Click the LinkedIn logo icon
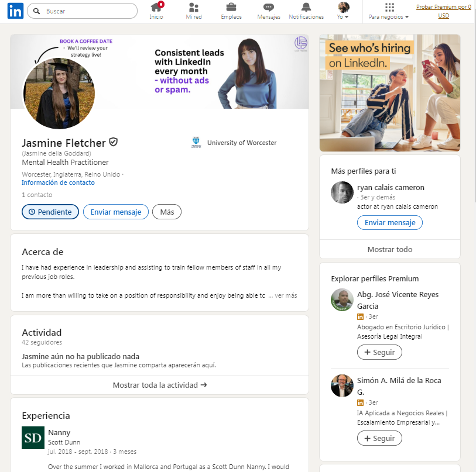 pos(15,11)
